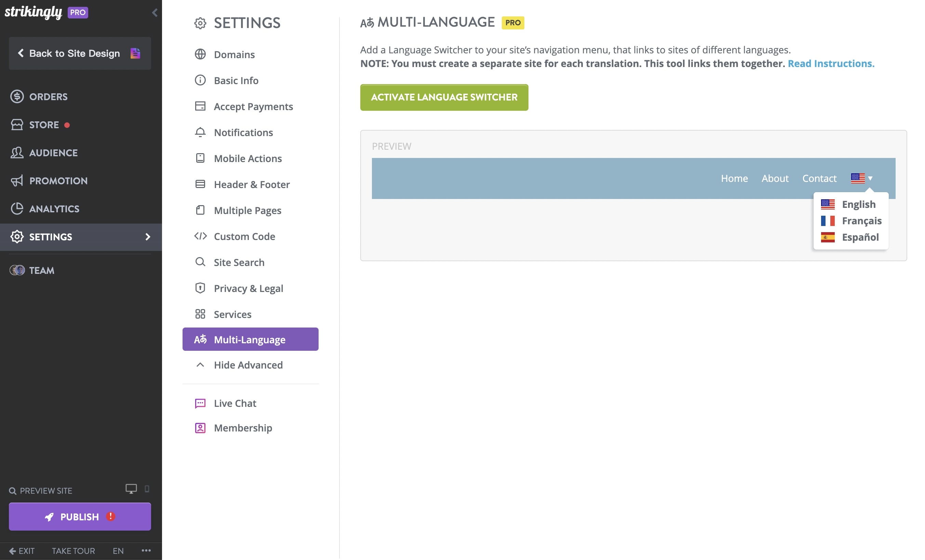Click the Publish button
925x560 pixels.
79,517
